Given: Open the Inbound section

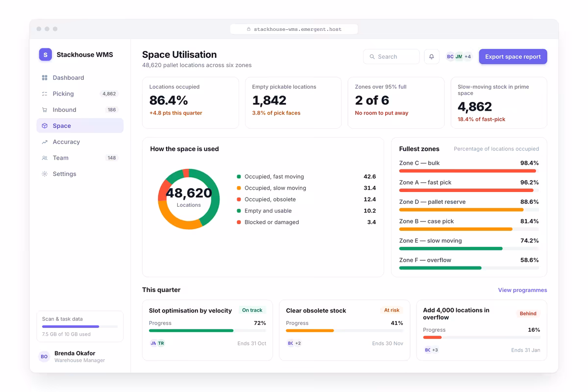Looking at the screenshot, I should [x=80, y=110].
